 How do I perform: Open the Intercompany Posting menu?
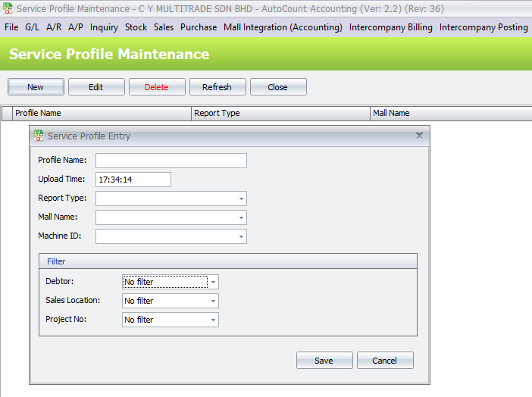(483, 27)
